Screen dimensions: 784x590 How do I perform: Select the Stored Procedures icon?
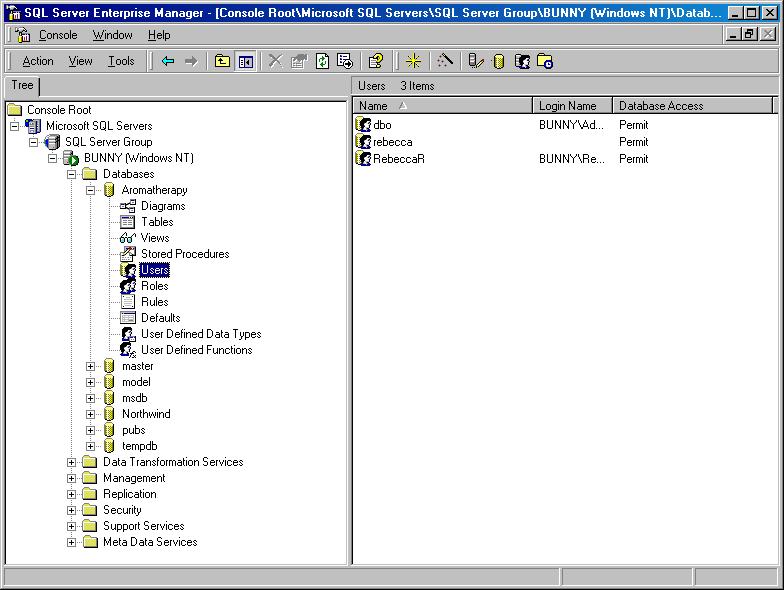(128, 254)
